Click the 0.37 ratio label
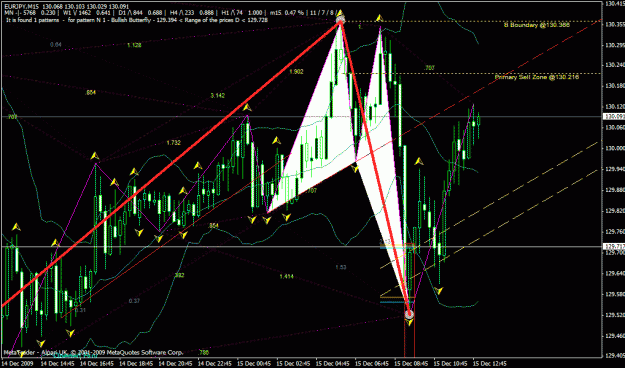The width and height of the screenshot is (625, 368). pos(134,301)
